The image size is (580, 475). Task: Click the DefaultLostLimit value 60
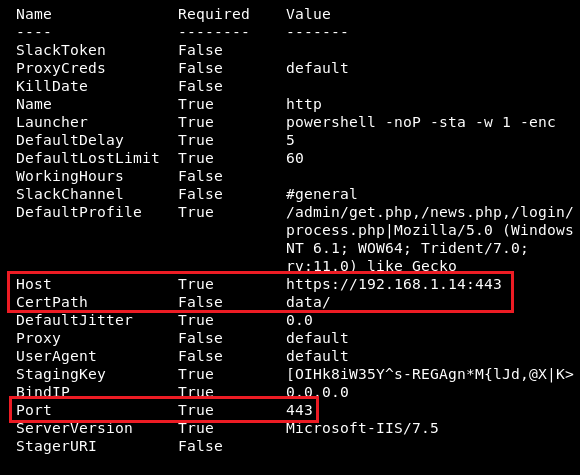pyautogui.click(x=295, y=158)
